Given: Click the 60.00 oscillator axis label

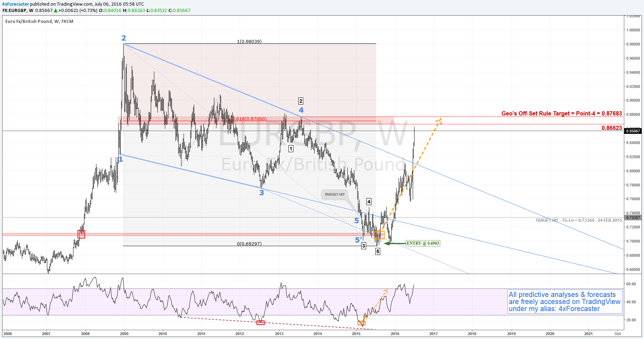Looking at the screenshot, I should [631, 284].
